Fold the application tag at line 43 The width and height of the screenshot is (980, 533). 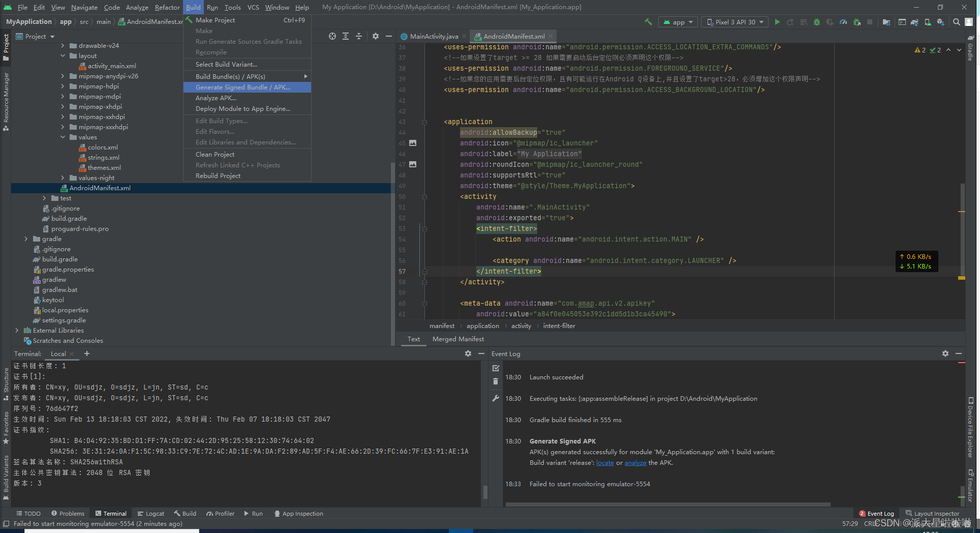click(x=424, y=122)
